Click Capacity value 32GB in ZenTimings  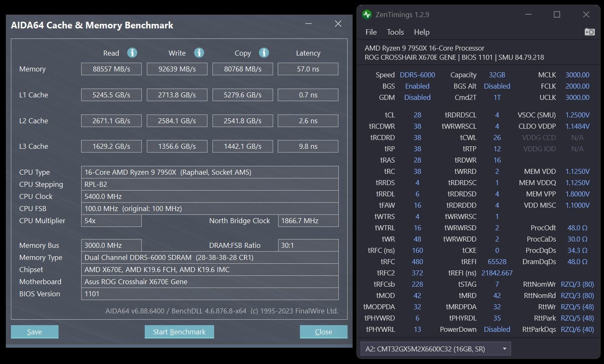[x=497, y=75]
